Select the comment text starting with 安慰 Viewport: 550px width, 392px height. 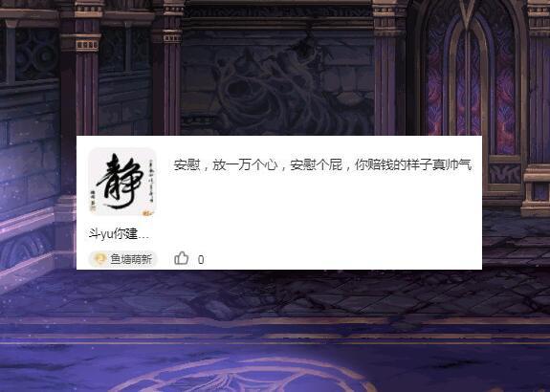[322, 164]
